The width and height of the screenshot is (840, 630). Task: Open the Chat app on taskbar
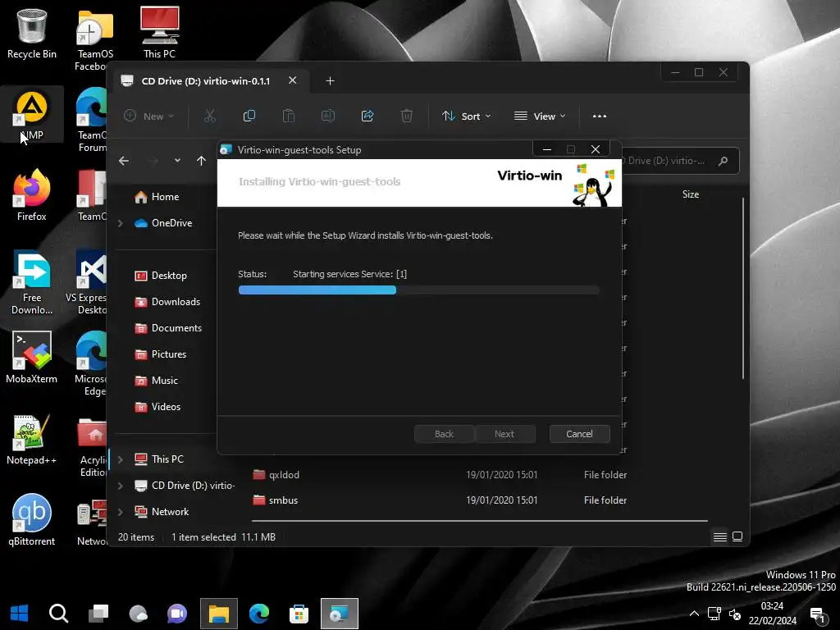177,613
